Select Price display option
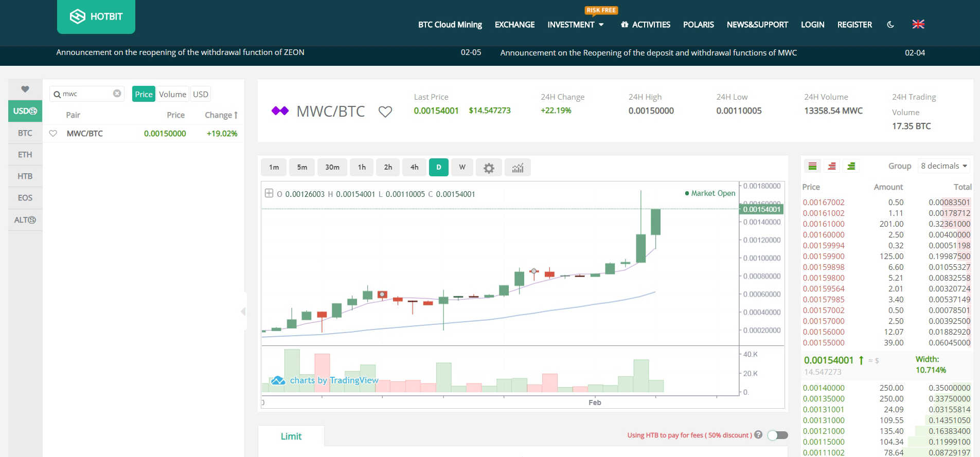The width and height of the screenshot is (980, 457). pyautogui.click(x=144, y=94)
